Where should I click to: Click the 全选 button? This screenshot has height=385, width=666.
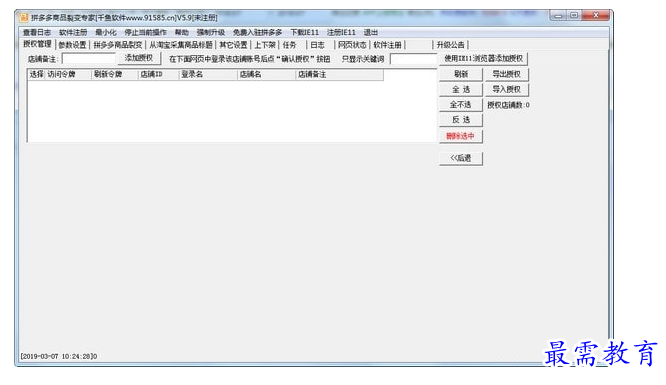(461, 90)
